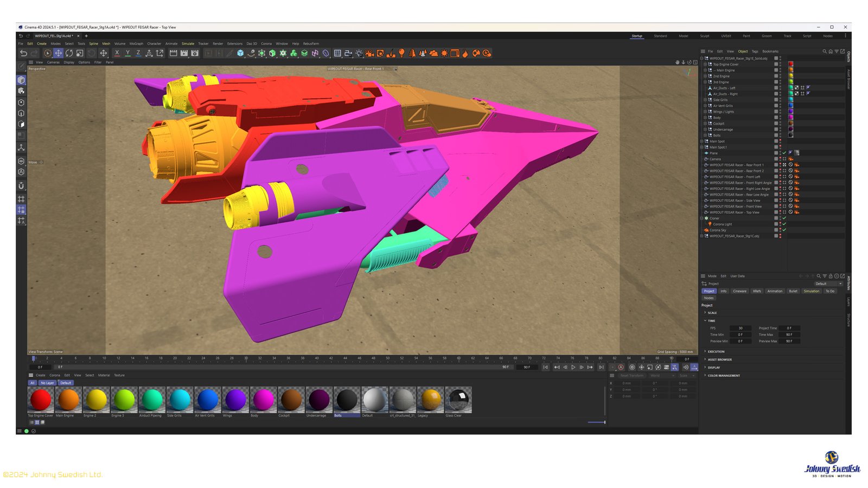Toggle visibility dots for Body object

coord(780,118)
